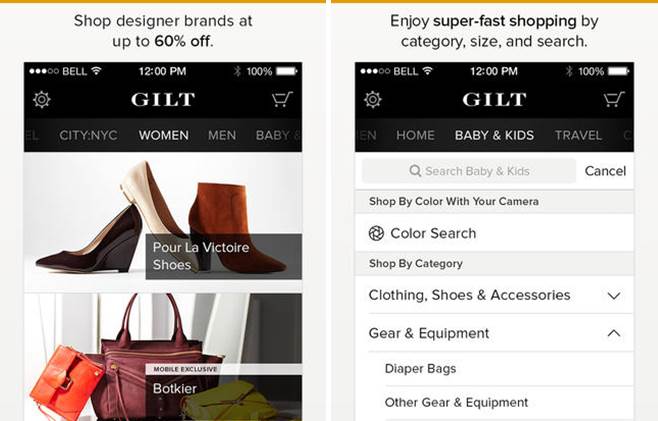This screenshot has height=421, width=658.
Task: Focus the Search Baby & Kids field
Action: pos(469,171)
